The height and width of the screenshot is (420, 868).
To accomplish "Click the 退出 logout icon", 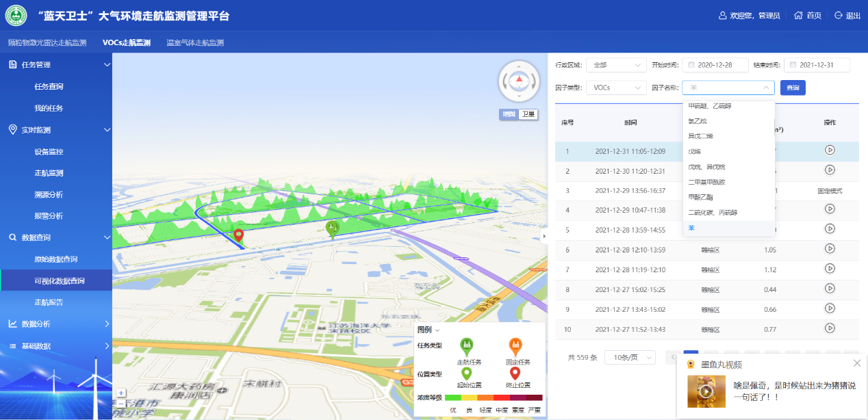I will [839, 16].
